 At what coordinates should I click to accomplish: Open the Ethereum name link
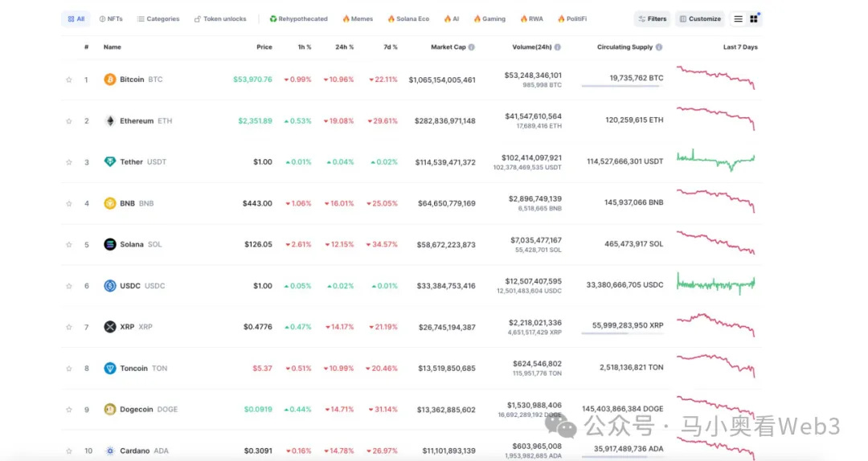137,120
